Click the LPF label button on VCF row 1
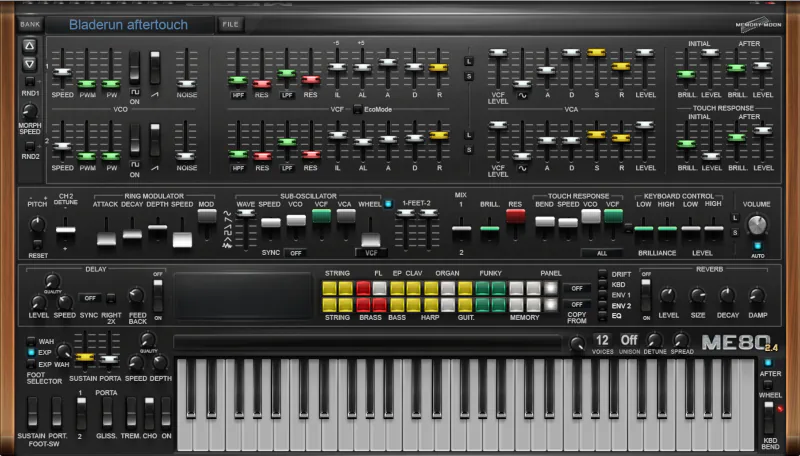 click(x=287, y=95)
